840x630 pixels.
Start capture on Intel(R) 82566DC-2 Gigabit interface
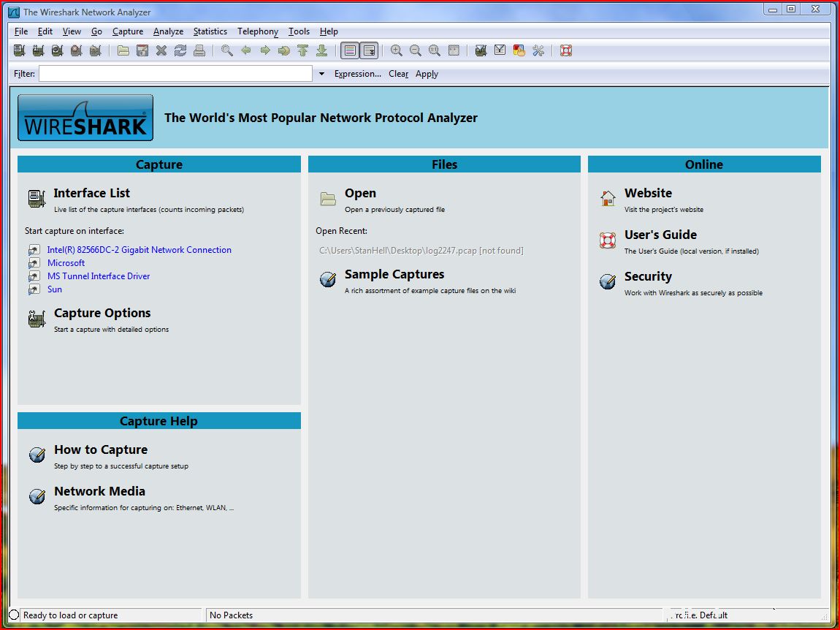(140, 250)
